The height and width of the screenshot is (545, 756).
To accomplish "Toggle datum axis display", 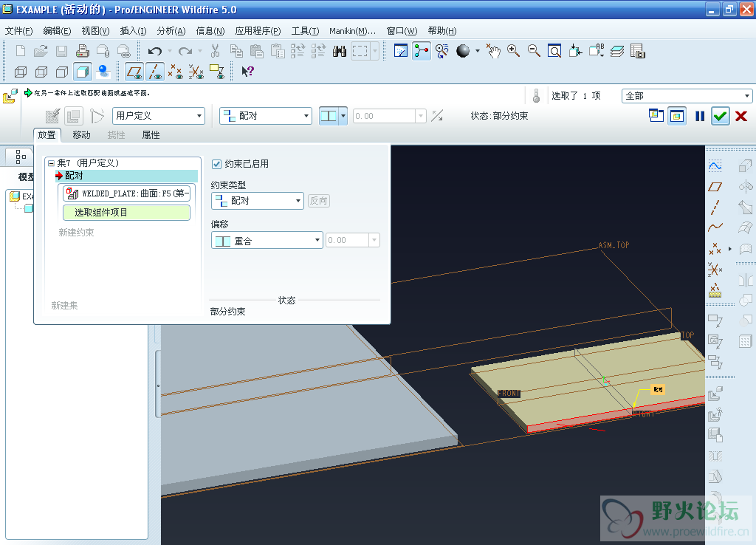I will tap(155, 72).
